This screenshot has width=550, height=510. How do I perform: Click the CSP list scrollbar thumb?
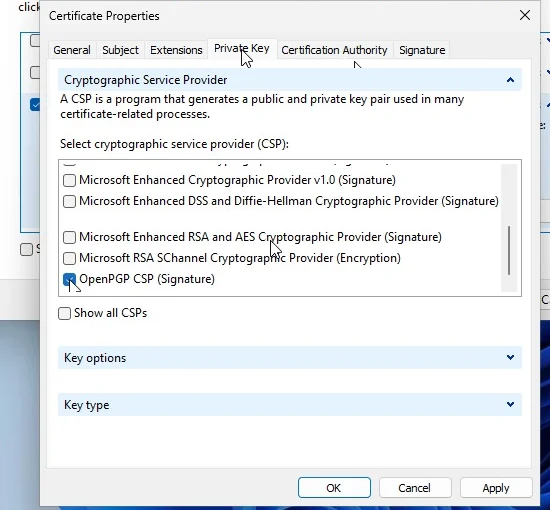[509, 250]
